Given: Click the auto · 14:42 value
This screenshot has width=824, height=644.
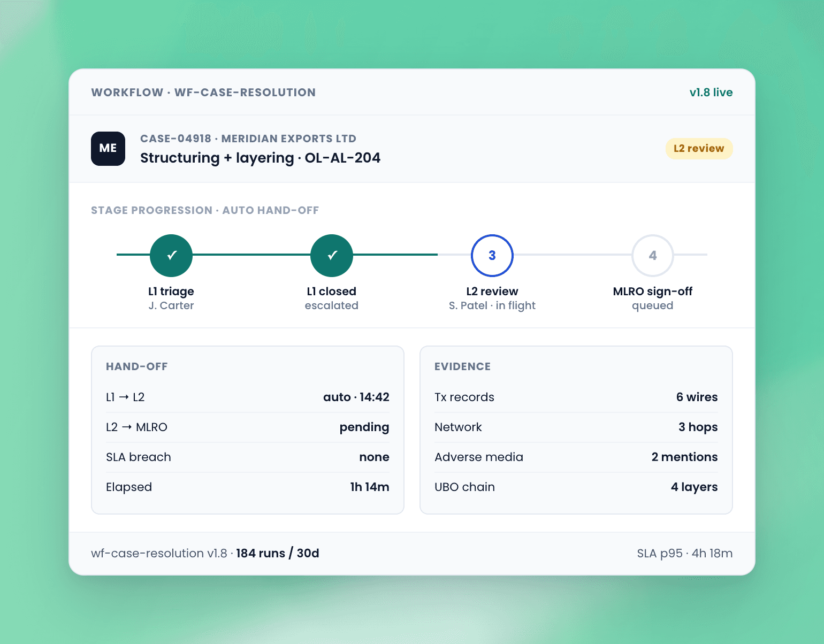Looking at the screenshot, I should click(x=356, y=397).
